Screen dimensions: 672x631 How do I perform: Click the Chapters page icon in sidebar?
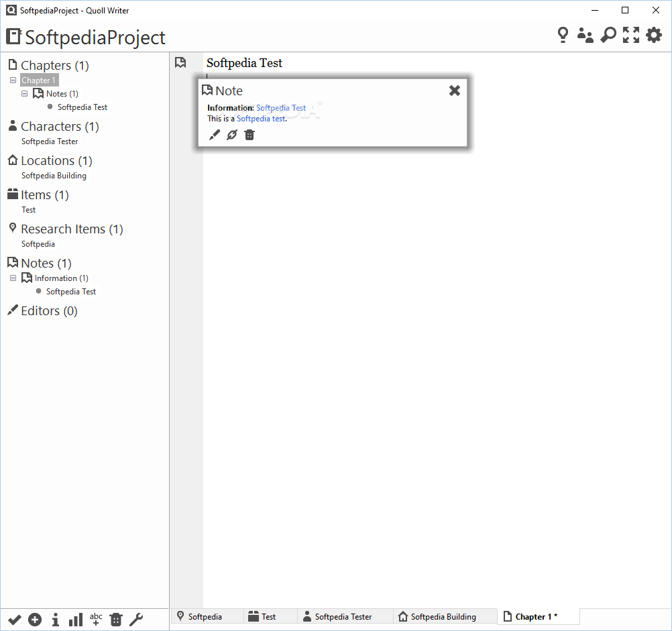13,64
